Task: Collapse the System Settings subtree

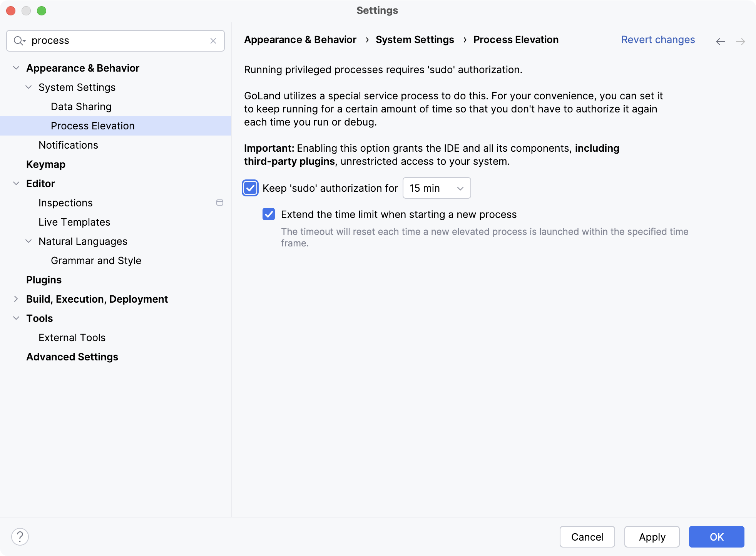Action: click(28, 87)
